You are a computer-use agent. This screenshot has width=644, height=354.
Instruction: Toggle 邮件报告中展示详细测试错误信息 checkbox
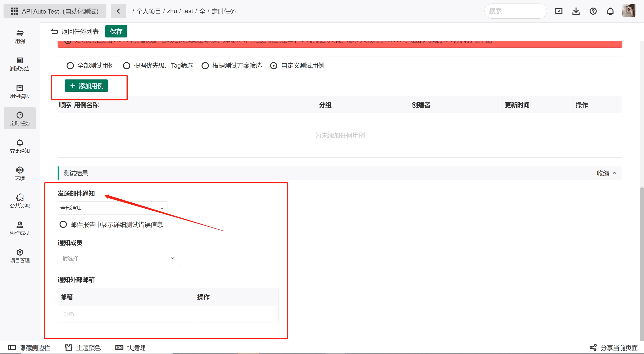click(63, 225)
